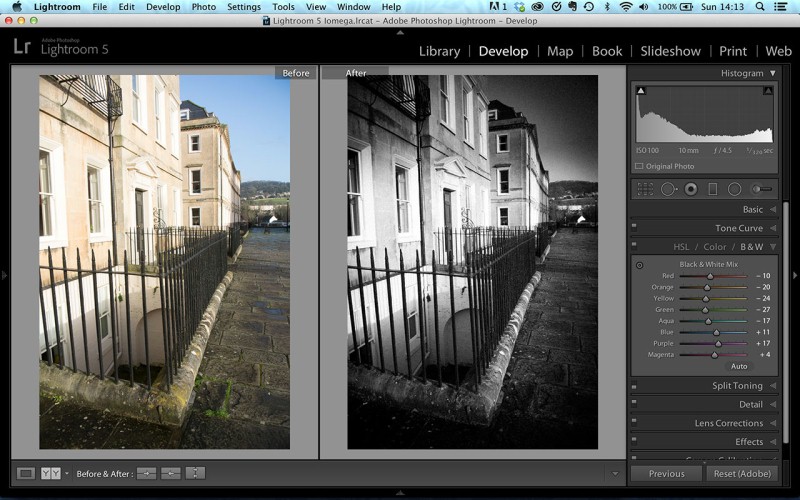This screenshot has height=500, width=800.
Task: Toggle HSL / Color / B&W panel switch
Action: tap(634, 245)
